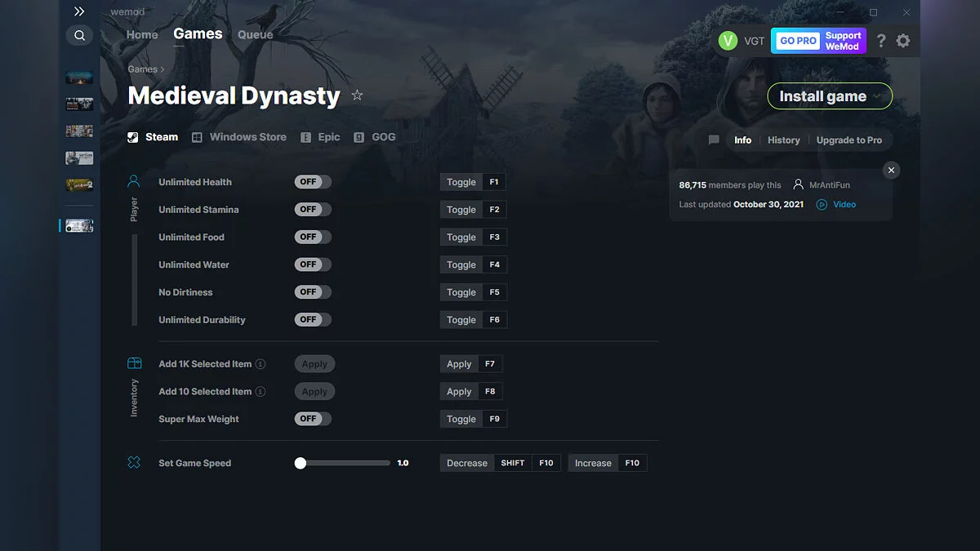Click the game speed section icon

coord(134,462)
